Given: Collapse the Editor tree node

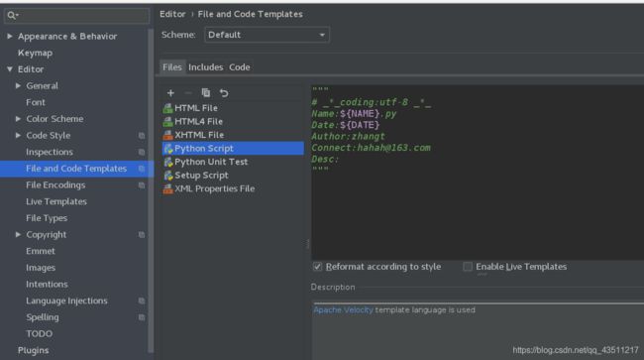Looking at the screenshot, I should point(10,69).
